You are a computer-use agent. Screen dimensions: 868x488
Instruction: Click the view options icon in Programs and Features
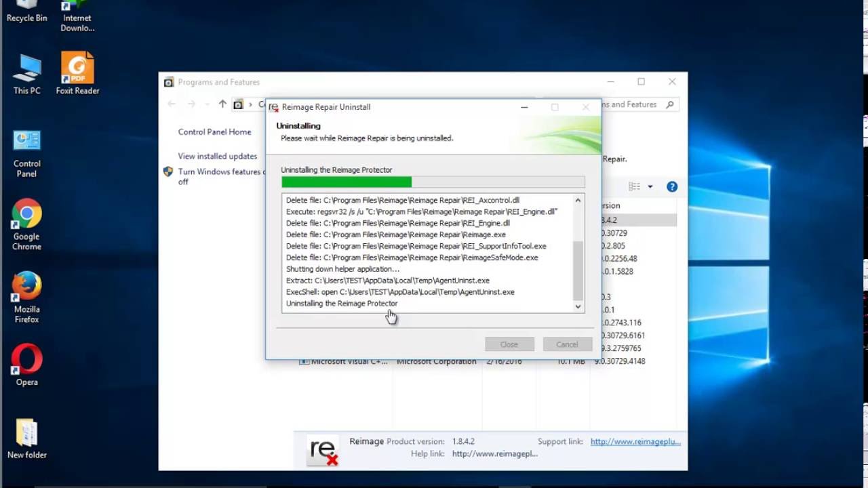point(635,186)
